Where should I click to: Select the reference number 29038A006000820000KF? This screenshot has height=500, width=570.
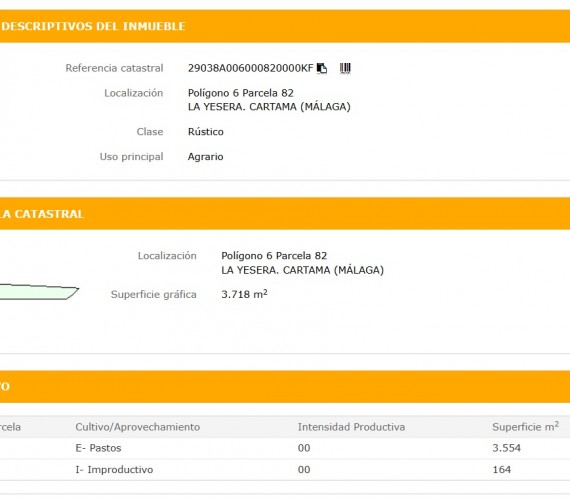(x=250, y=68)
